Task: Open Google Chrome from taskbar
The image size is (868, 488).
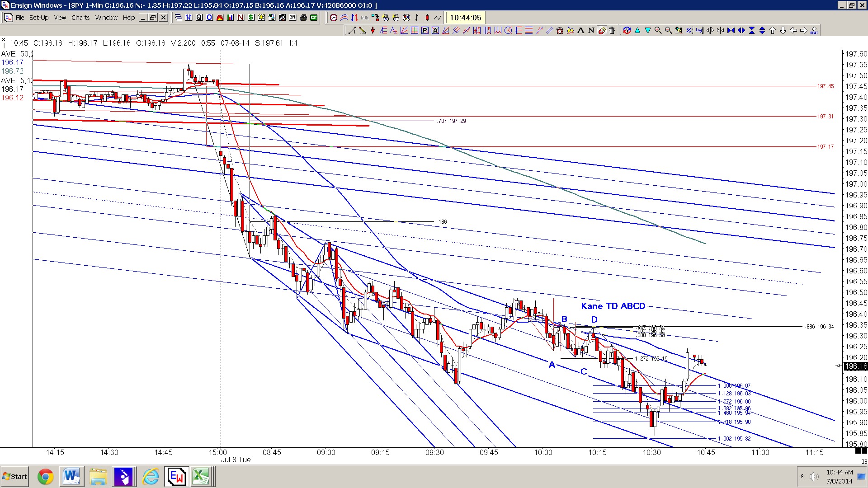Action: click(45, 477)
